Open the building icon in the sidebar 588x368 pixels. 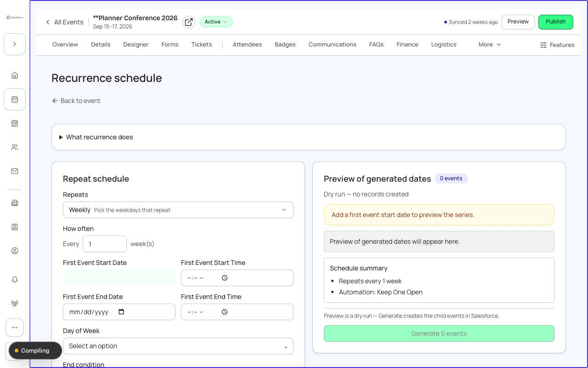pyautogui.click(x=15, y=203)
